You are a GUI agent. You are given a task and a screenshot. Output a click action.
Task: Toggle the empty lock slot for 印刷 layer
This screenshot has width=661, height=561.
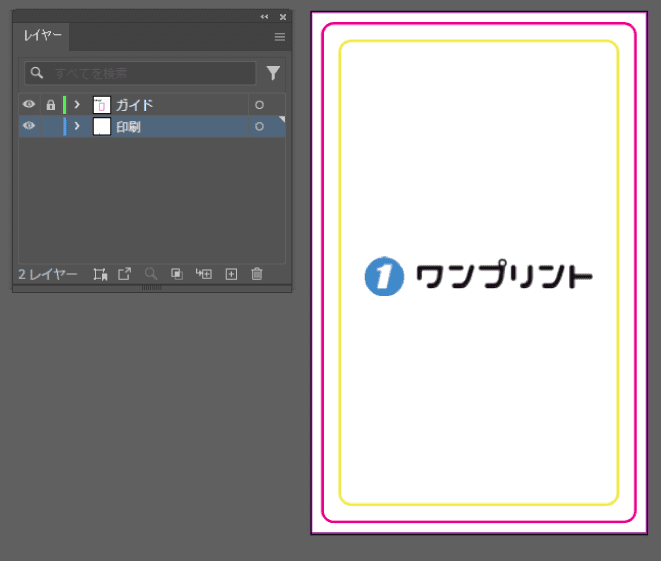(50, 126)
